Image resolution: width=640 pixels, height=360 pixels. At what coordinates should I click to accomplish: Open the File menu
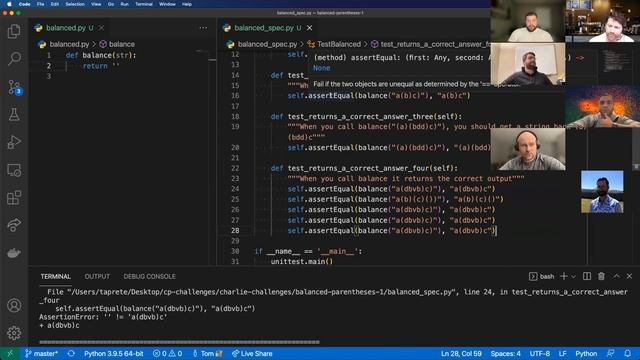(40, 4)
